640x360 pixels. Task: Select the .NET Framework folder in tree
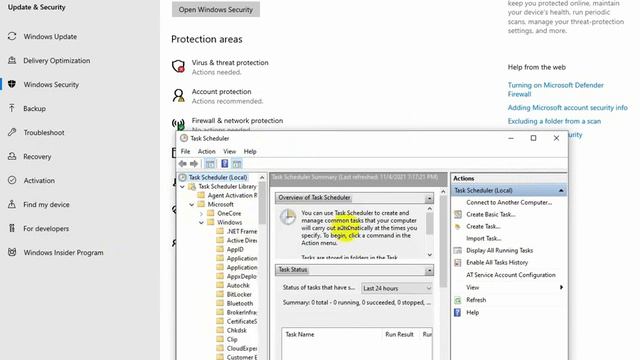pos(242,231)
